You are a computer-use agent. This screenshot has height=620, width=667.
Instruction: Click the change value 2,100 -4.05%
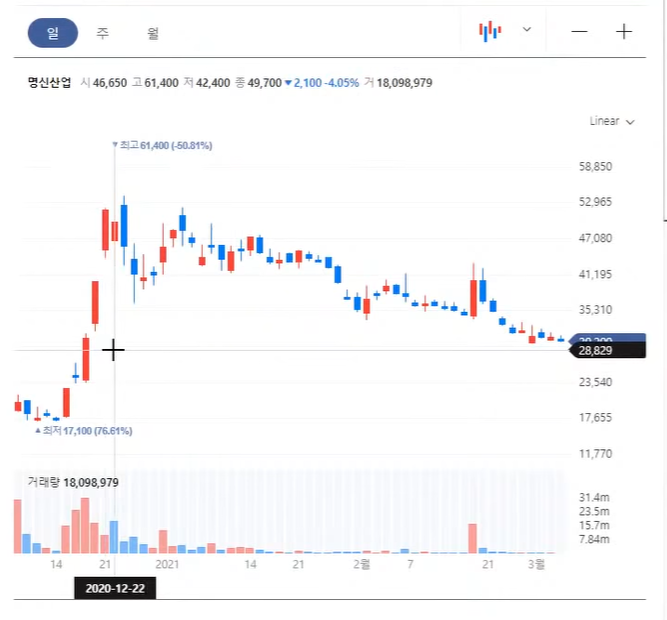pos(322,82)
